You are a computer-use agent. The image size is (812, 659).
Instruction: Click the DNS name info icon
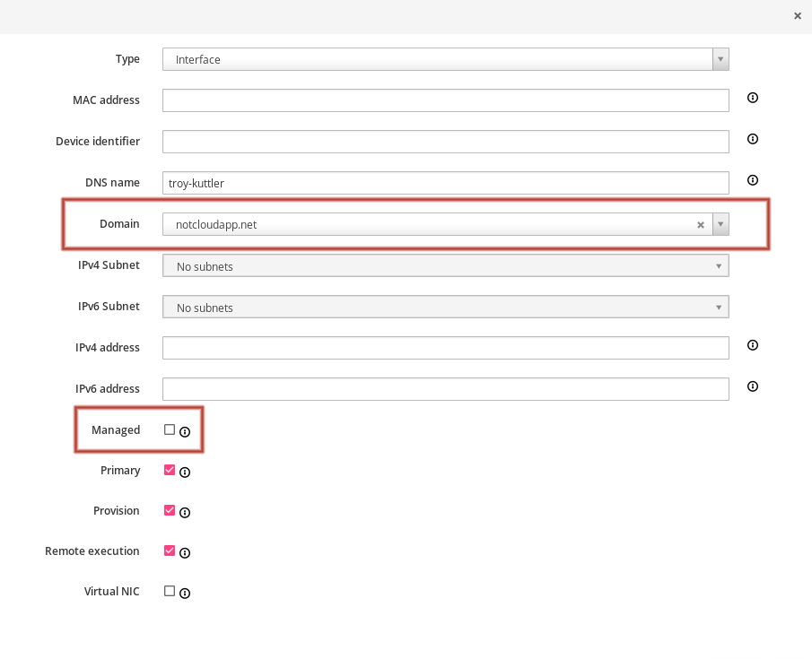753,179
